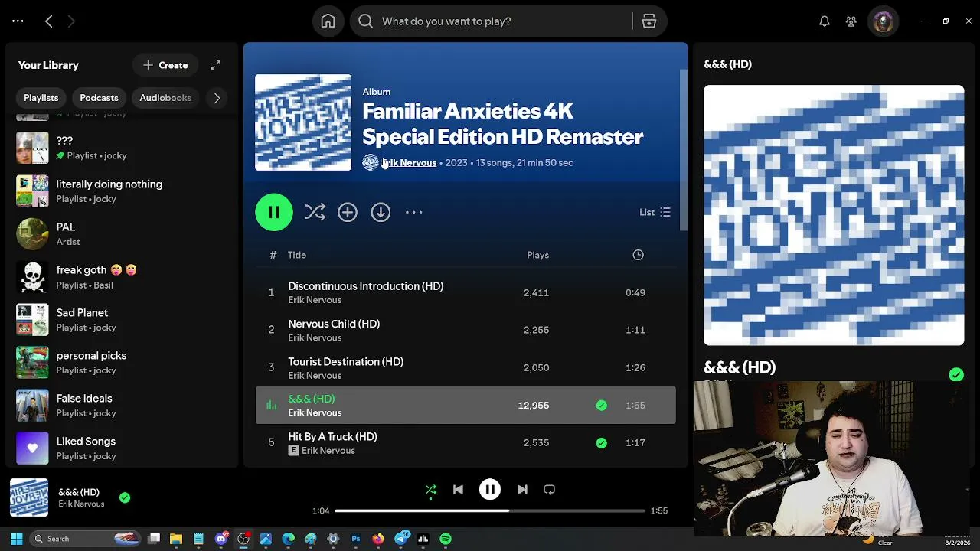Add album to Your Library
980x551 pixels.
point(348,212)
